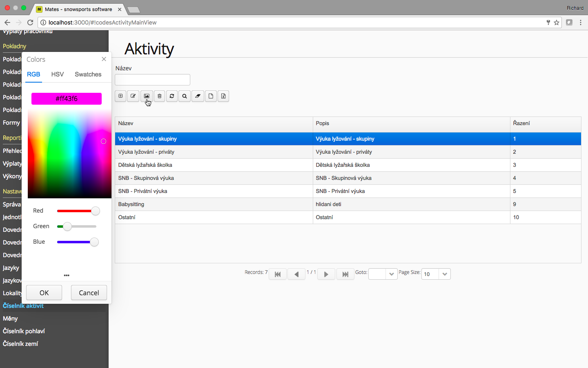Confirm color with OK button
588x368 pixels.
point(44,293)
